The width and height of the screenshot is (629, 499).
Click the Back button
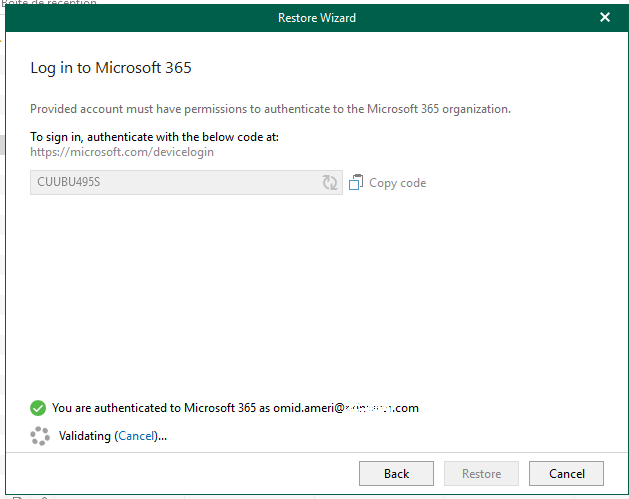click(396, 473)
